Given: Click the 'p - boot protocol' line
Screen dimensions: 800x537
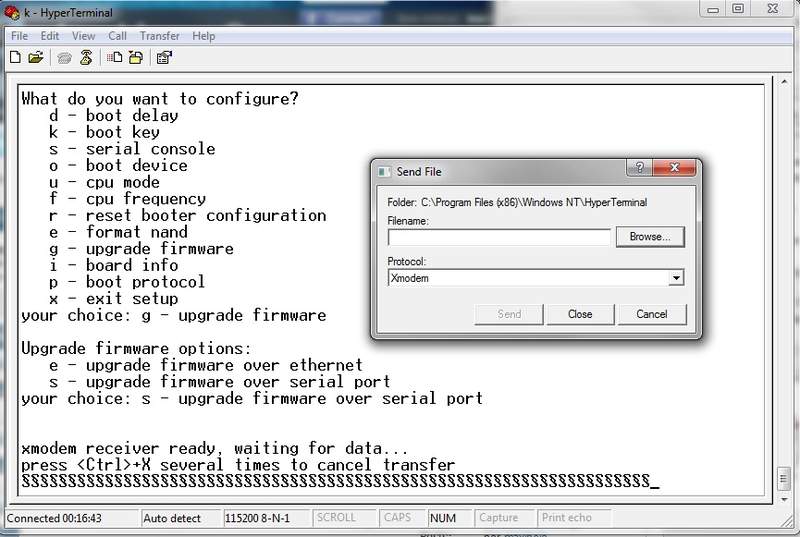Looking at the screenshot, I should coord(127,282).
